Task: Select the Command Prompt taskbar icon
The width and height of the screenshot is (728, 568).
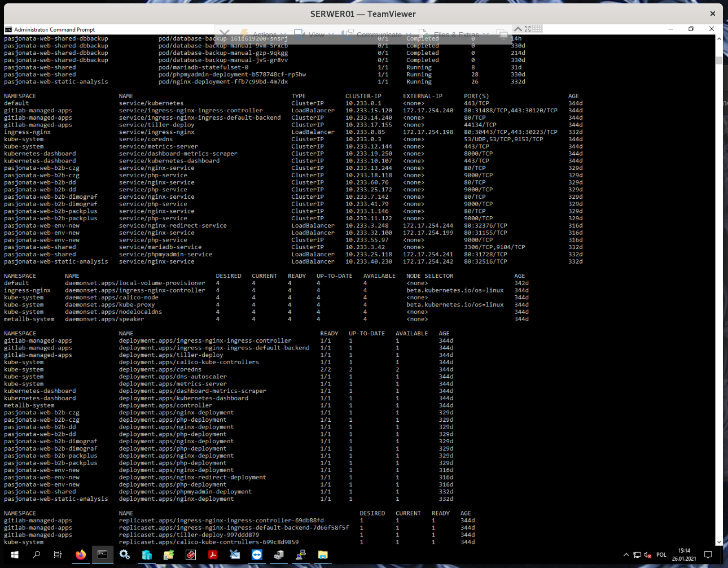Action: (102, 555)
